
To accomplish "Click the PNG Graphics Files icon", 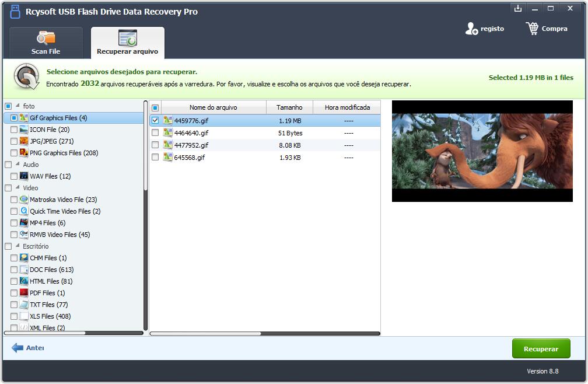I will click(x=23, y=153).
